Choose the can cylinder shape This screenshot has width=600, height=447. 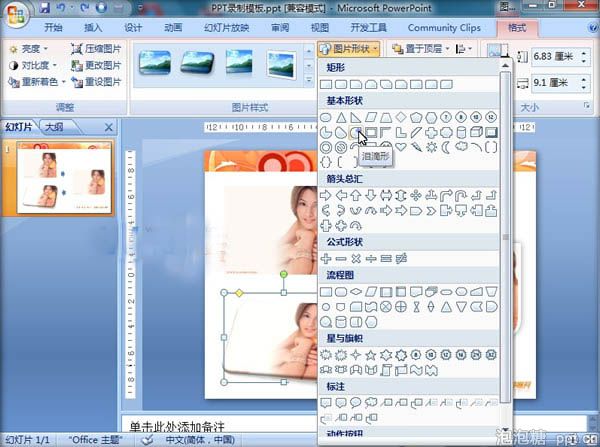point(461,132)
